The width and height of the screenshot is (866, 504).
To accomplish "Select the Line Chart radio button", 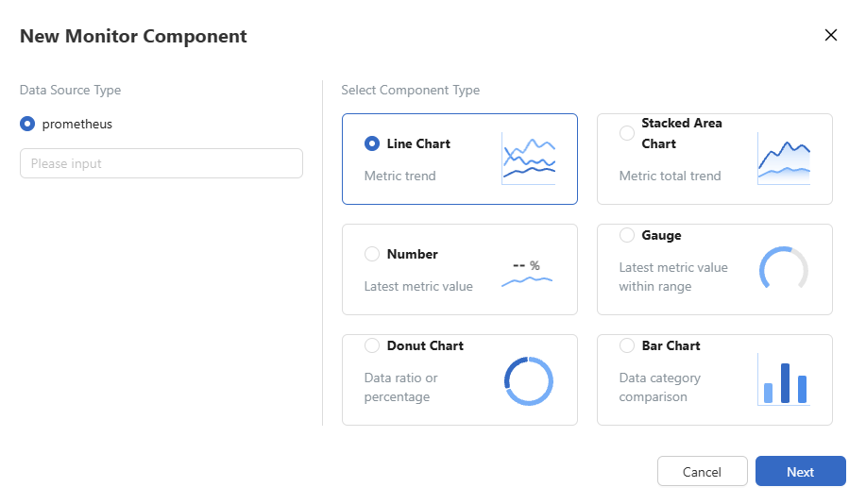I will point(372,143).
